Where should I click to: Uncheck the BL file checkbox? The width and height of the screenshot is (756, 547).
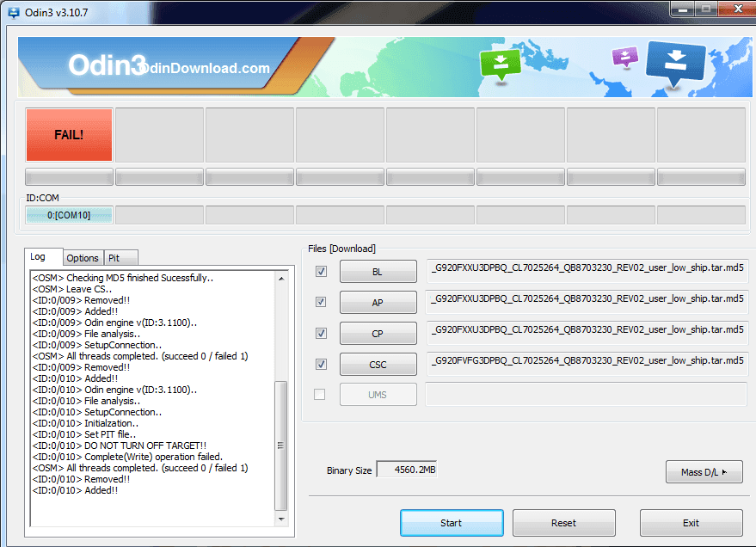pyautogui.click(x=321, y=271)
